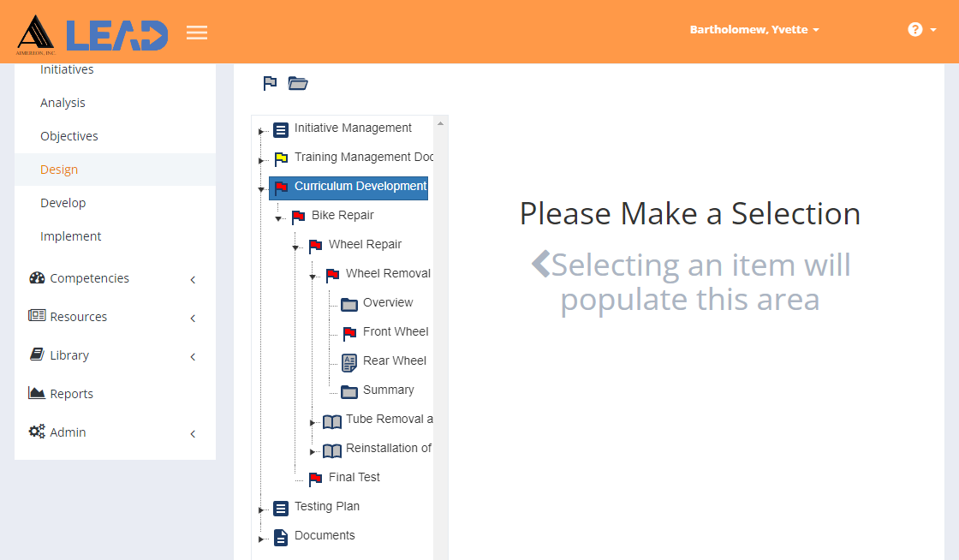
Task: Click folder icon beside Overview
Action: (x=349, y=305)
